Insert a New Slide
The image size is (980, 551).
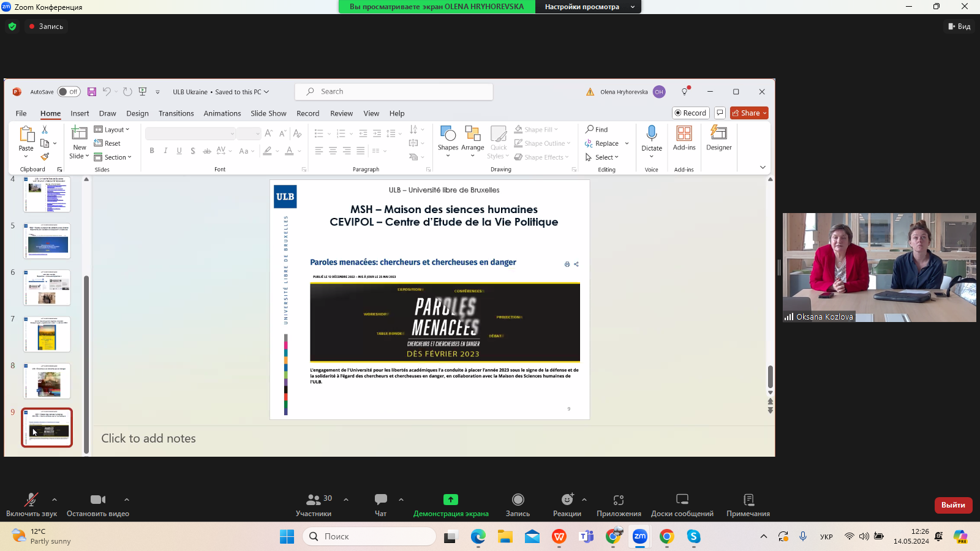click(x=80, y=133)
